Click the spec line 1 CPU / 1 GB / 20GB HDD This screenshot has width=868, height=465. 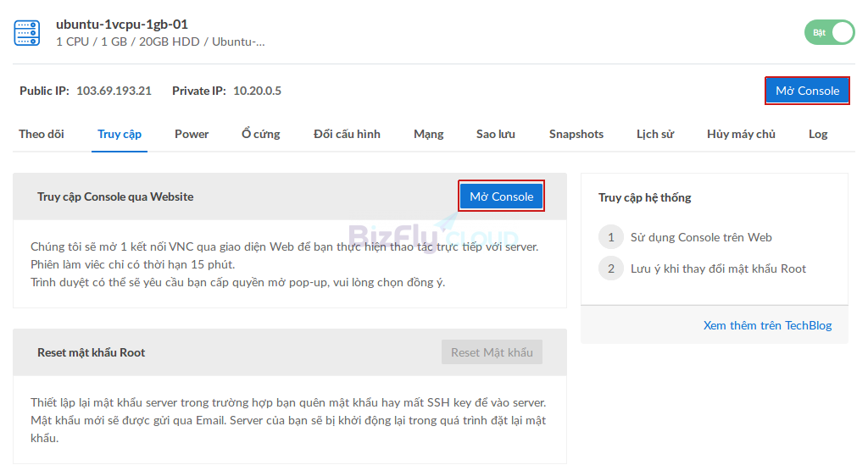point(160,42)
